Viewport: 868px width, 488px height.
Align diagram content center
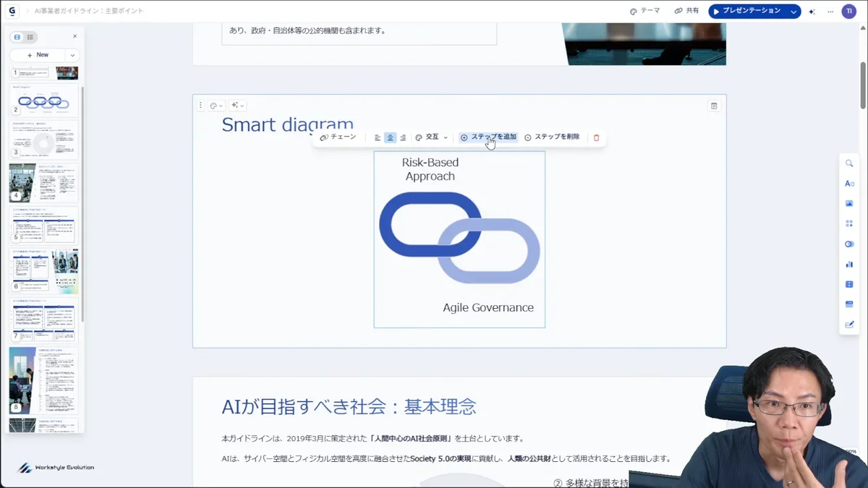tap(391, 137)
